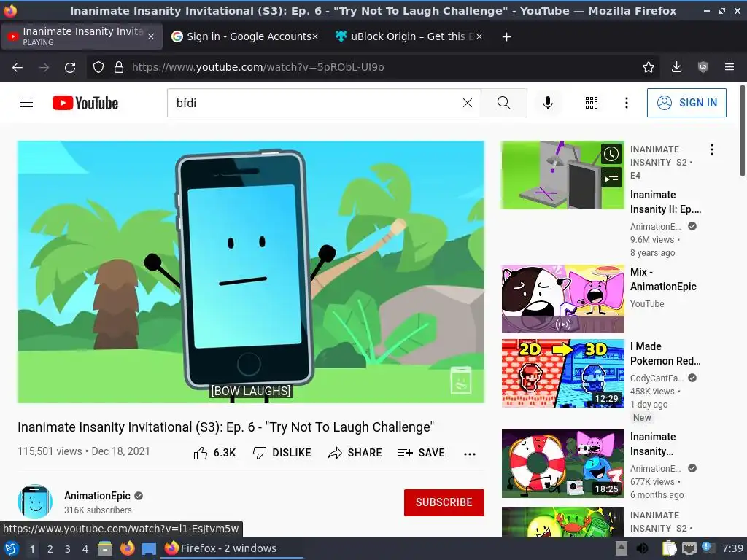Click the SIGN IN button

pos(686,103)
